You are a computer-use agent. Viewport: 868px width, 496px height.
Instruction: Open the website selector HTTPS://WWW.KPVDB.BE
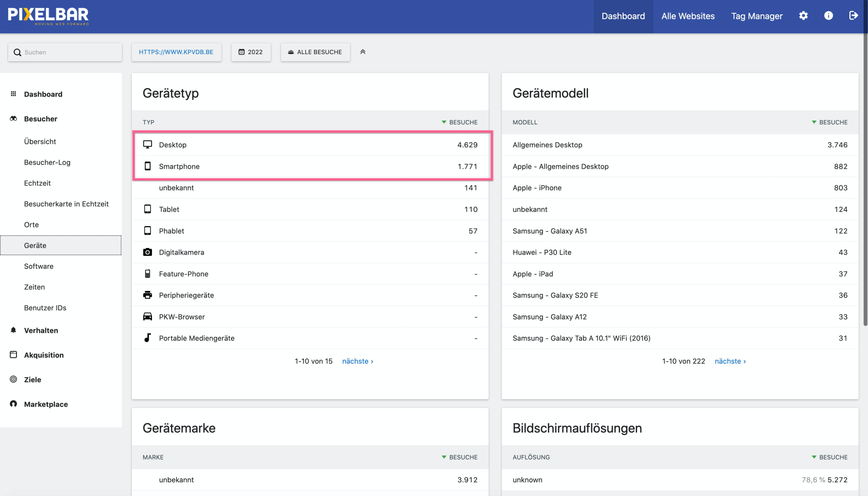click(176, 52)
